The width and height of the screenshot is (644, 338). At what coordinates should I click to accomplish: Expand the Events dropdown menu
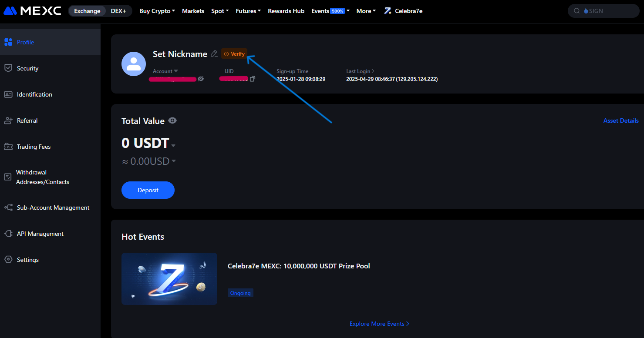pyautogui.click(x=330, y=11)
